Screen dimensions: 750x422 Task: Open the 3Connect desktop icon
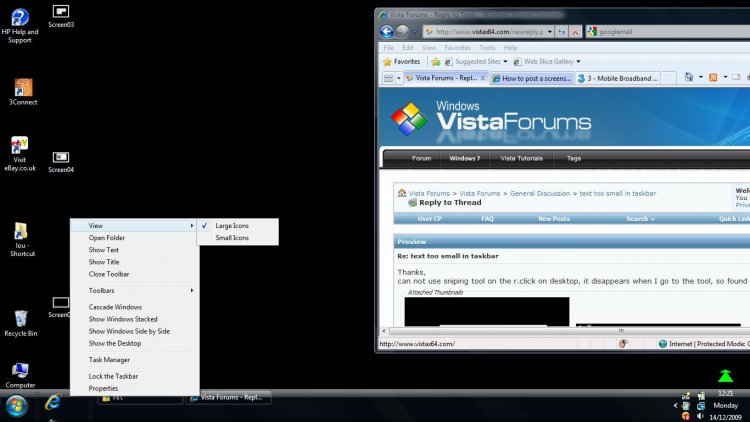pos(22,92)
